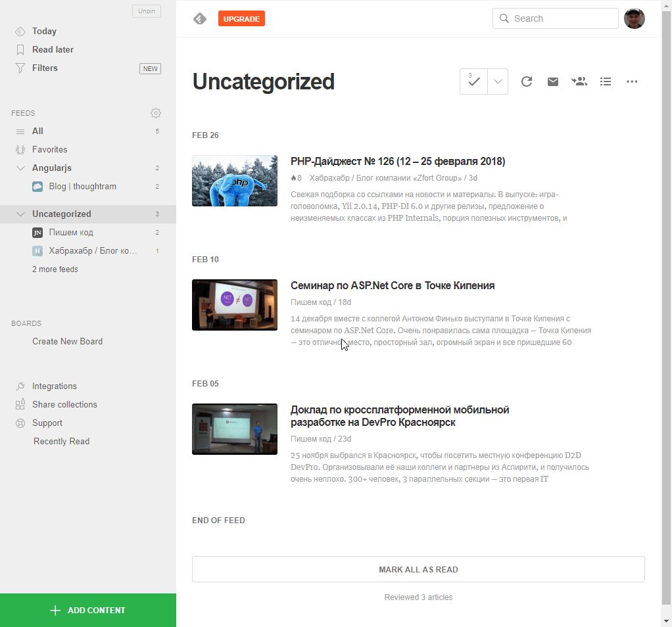The image size is (672, 627).
Task: Click the NEW badge next to Filters
Action: [150, 68]
